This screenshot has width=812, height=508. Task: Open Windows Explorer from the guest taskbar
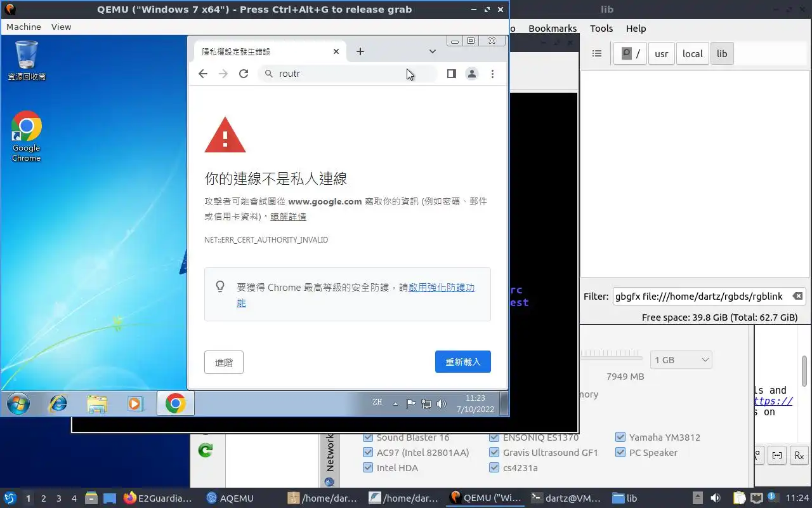coord(97,404)
